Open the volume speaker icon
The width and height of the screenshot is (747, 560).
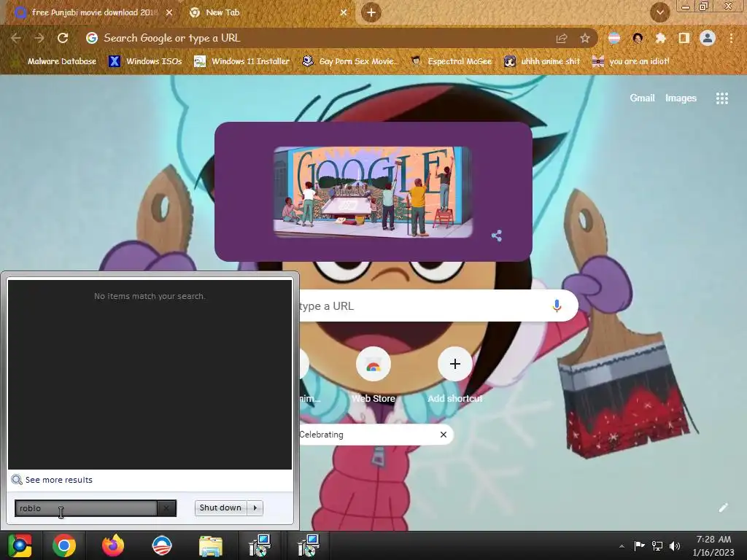click(x=675, y=545)
